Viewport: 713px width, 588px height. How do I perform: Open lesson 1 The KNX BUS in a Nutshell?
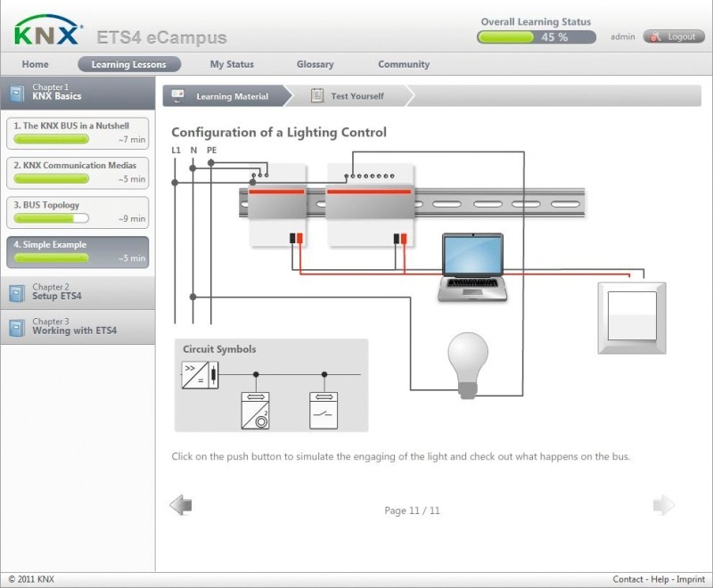coord(78,133)
